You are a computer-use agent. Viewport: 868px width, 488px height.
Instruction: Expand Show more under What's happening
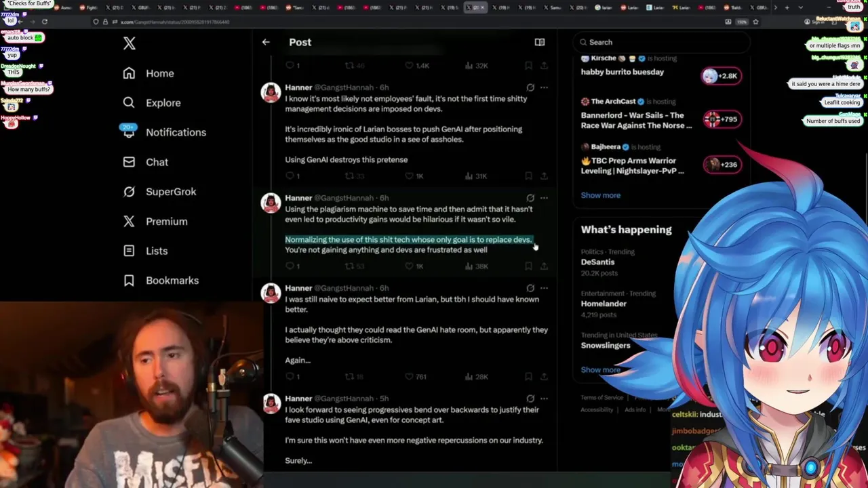click(600, 370)
